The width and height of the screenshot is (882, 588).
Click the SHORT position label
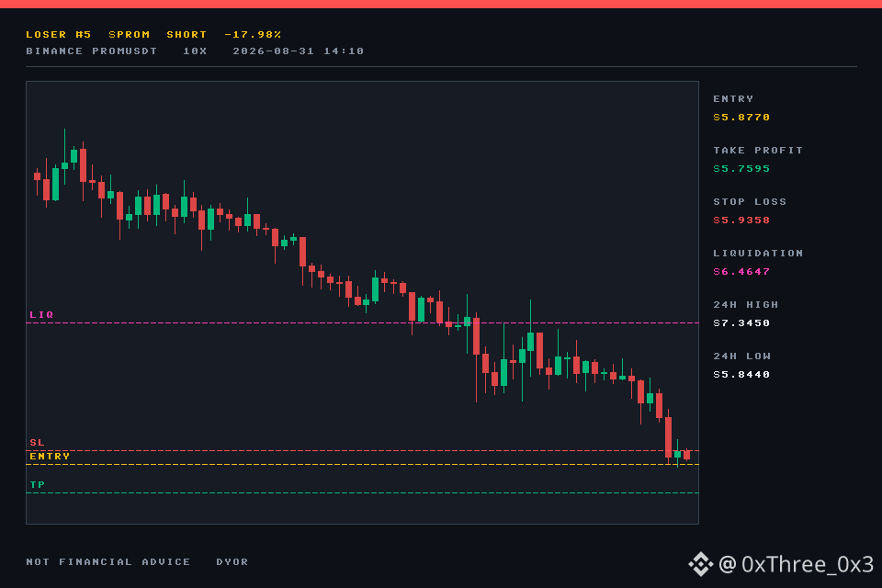point(187,35)
